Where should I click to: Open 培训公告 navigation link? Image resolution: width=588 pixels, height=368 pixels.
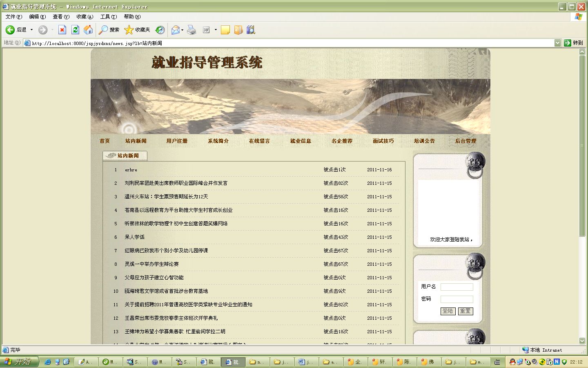tap(424, 141)
